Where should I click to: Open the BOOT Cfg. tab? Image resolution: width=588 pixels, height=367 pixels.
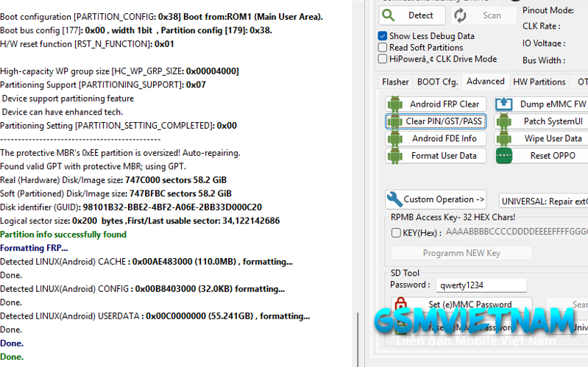point(437,82)
